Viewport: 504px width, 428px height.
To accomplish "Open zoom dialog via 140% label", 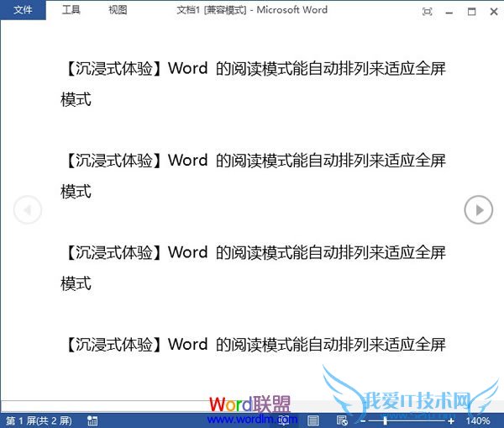I will click(x=478, y=420).
